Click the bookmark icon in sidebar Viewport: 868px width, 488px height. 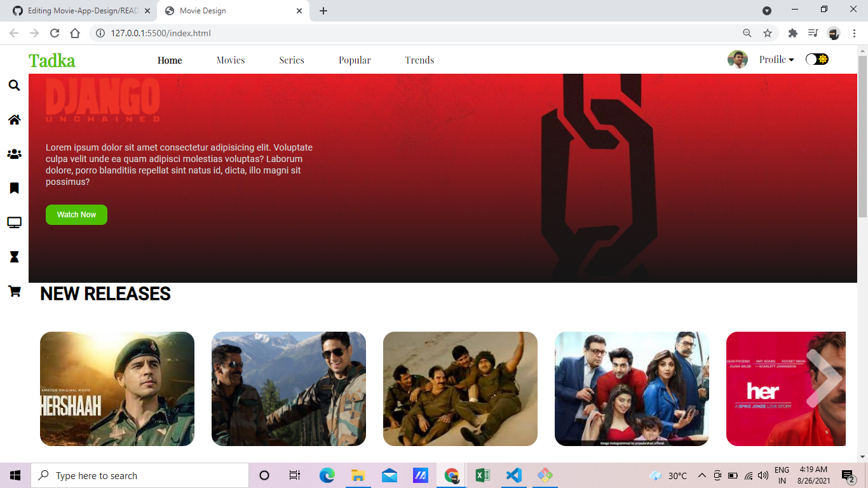pyautogui.click(x=14, y=188)
